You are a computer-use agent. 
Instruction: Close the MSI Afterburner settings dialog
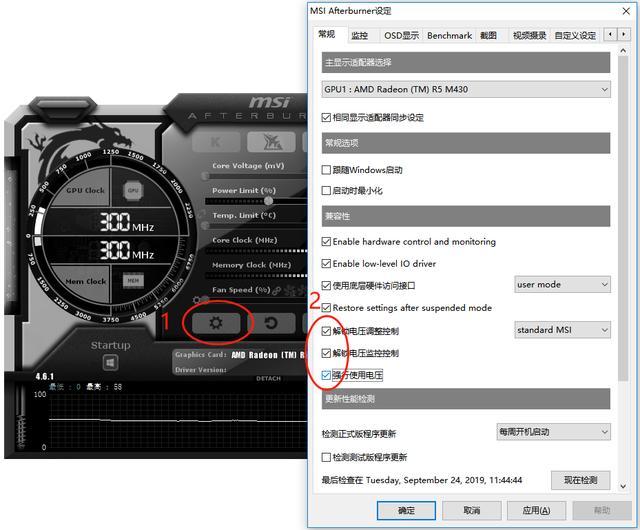pos(626,11)
